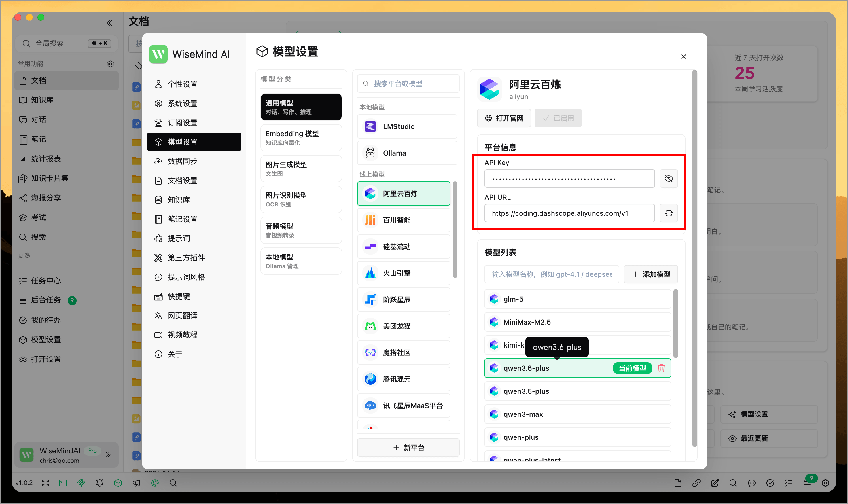Toggle the 已启用 enabled button
The width and height of the screenshot is (848, 504).
pos(558,118)
